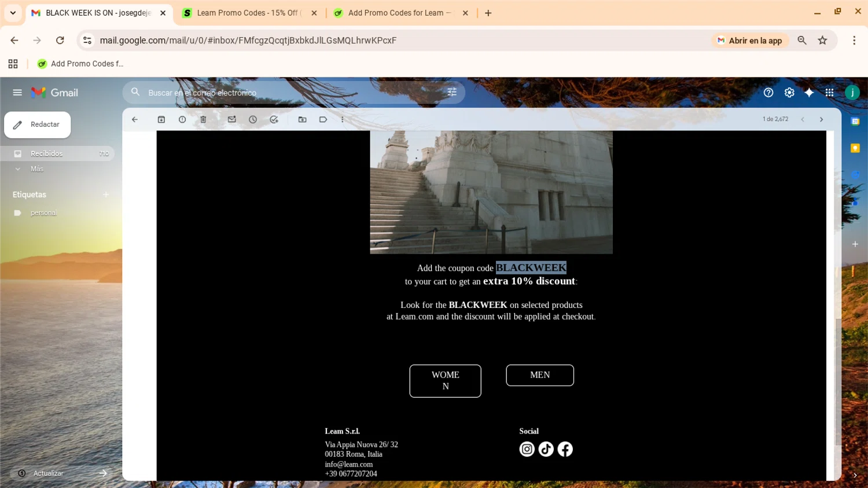Get add-ons plus icon in side panel
The height and width of the screenshot is (488, 868).
855,244
